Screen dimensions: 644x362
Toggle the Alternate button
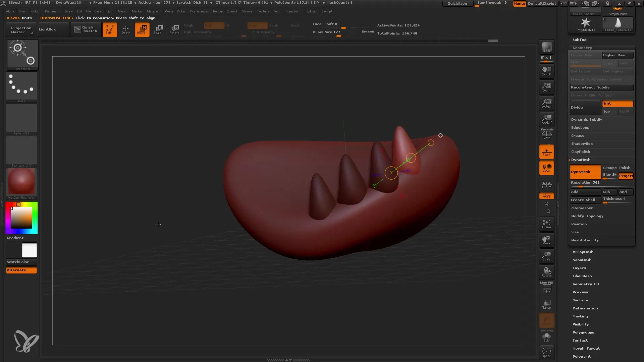coord(21,270)
